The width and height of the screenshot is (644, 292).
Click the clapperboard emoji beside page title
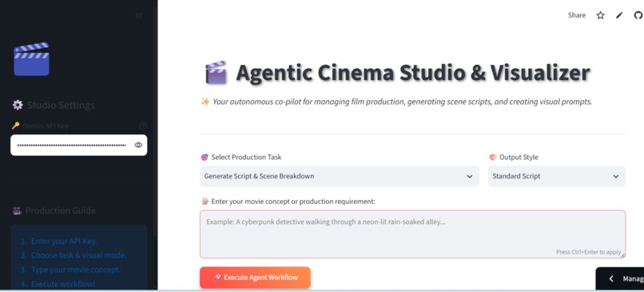(x=216, y=73)
